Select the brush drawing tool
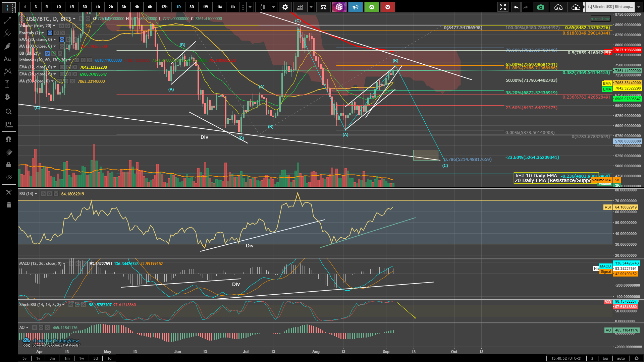 coord(7,46)
